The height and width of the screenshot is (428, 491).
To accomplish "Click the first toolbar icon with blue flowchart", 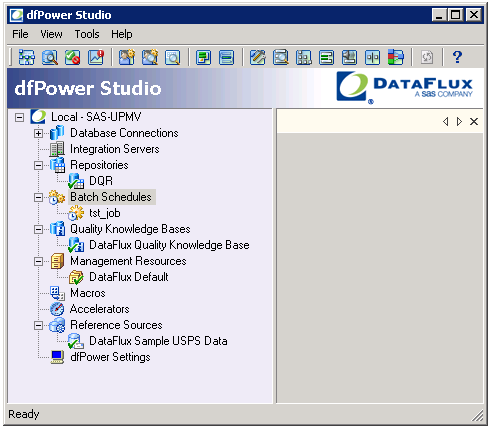I will (x=26, y=57).
